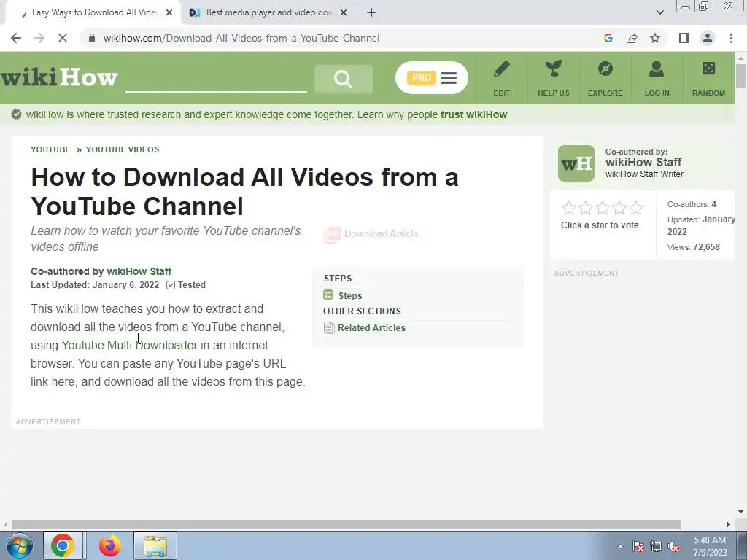Screen dimensions: 747x560
Task: Open the Chrome profile avatar
Action: coord(708,38)
